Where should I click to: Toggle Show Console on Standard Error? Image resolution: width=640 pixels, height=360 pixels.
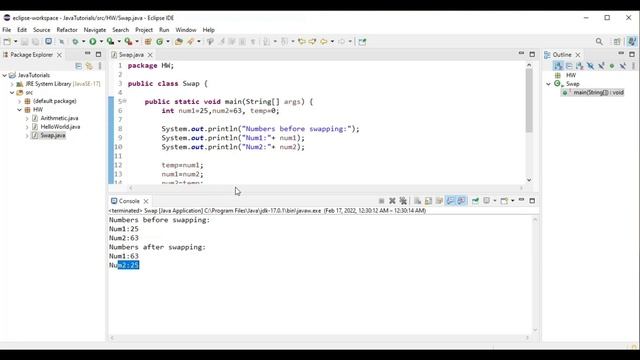(462, 201)
